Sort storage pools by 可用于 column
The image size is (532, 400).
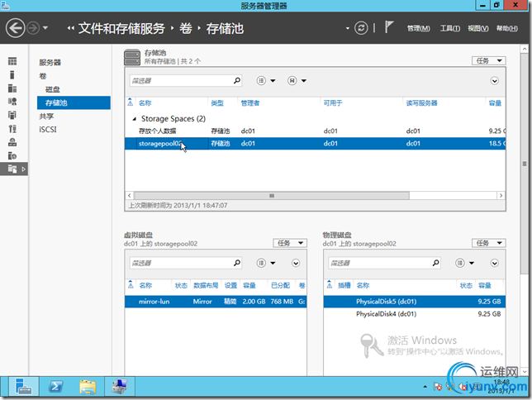pyautogui.click(x=333, y=103)
